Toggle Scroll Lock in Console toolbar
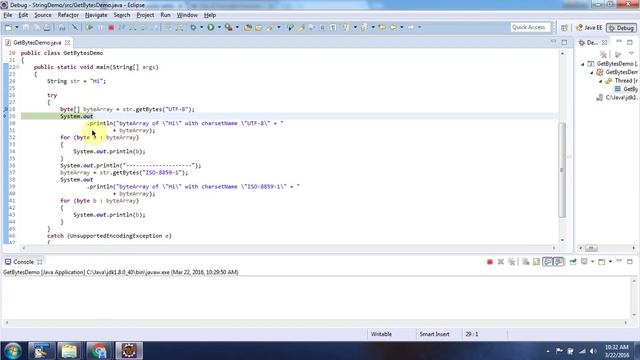The width and height of the screenshot is (640, 360). (536, 262)
